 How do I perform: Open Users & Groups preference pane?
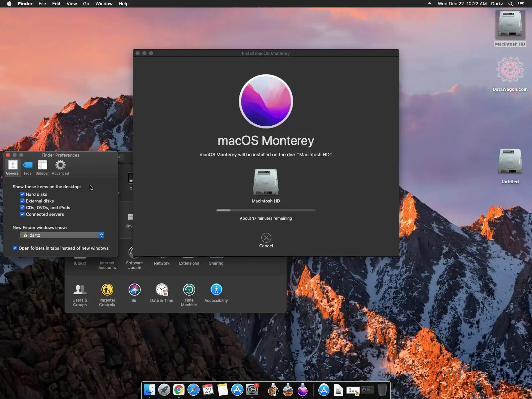(x=80, y=295)
